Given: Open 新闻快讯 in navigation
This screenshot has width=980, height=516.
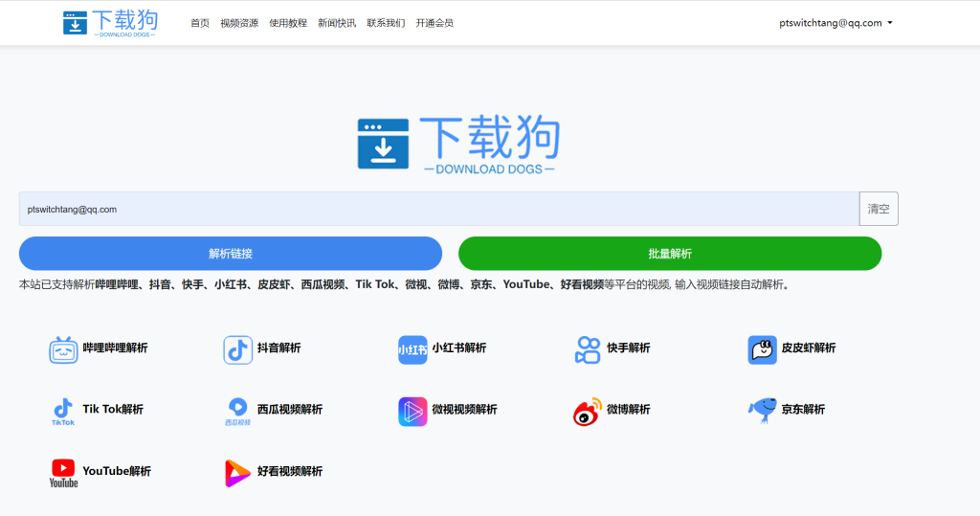Looking at the screenshot, I should click(x=337, y=23).
